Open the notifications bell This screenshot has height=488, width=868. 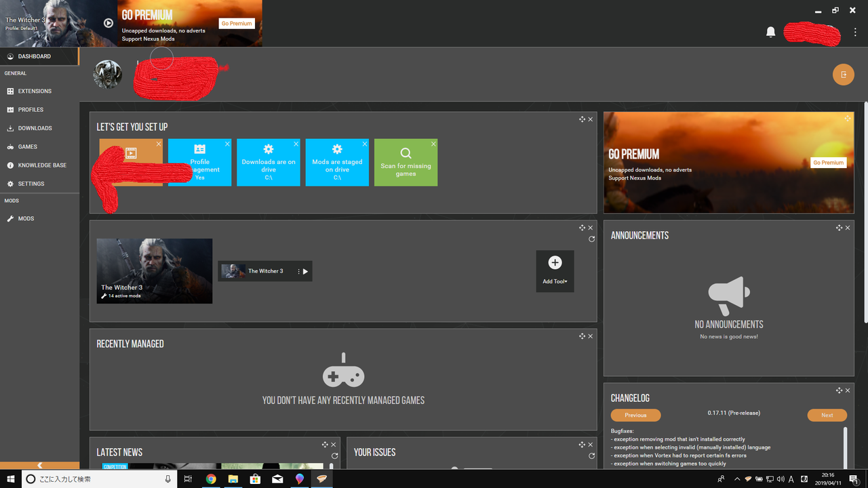770,32
